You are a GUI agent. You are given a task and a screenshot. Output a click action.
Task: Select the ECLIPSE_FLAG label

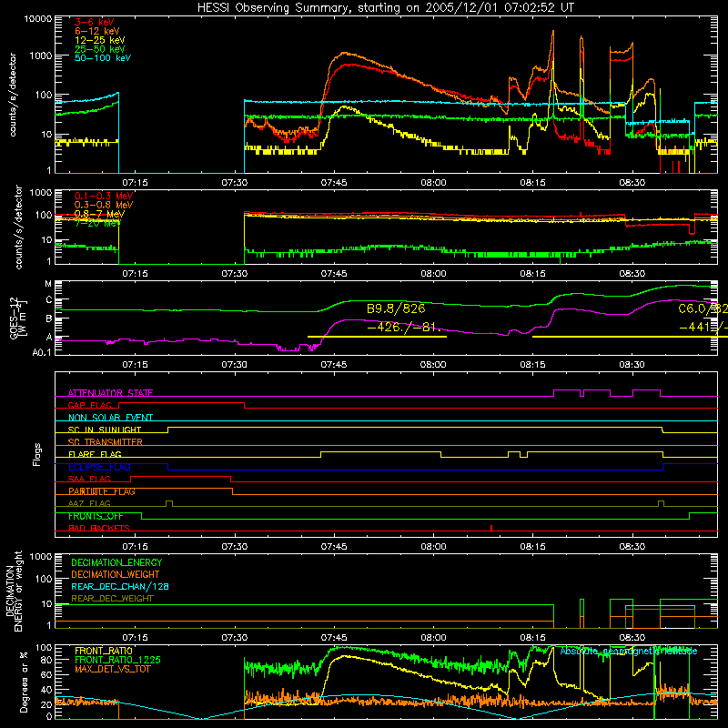[99, 467]
